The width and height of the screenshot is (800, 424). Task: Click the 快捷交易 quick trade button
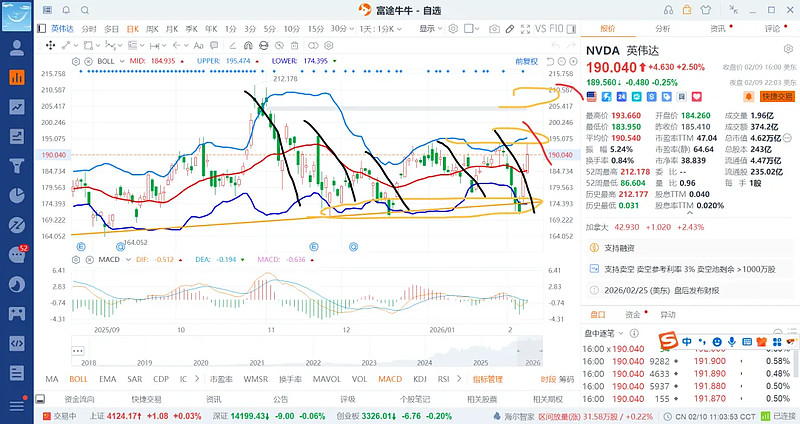777,96
